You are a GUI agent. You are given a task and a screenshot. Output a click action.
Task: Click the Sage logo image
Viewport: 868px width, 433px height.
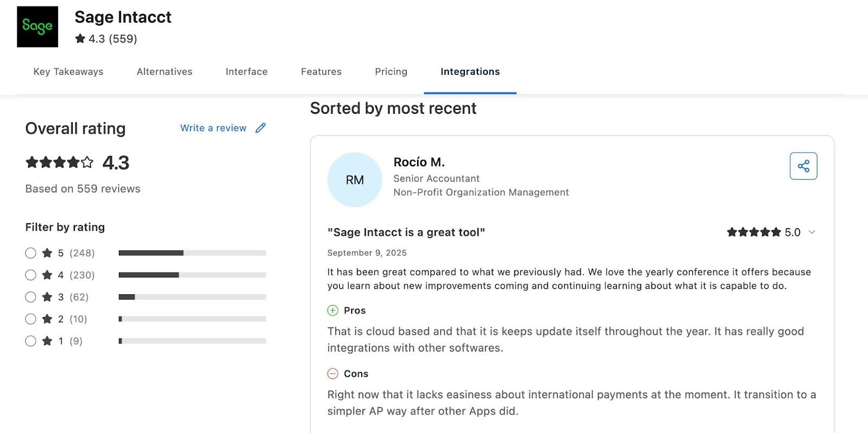pyautogui.click(x=37, y=27)
